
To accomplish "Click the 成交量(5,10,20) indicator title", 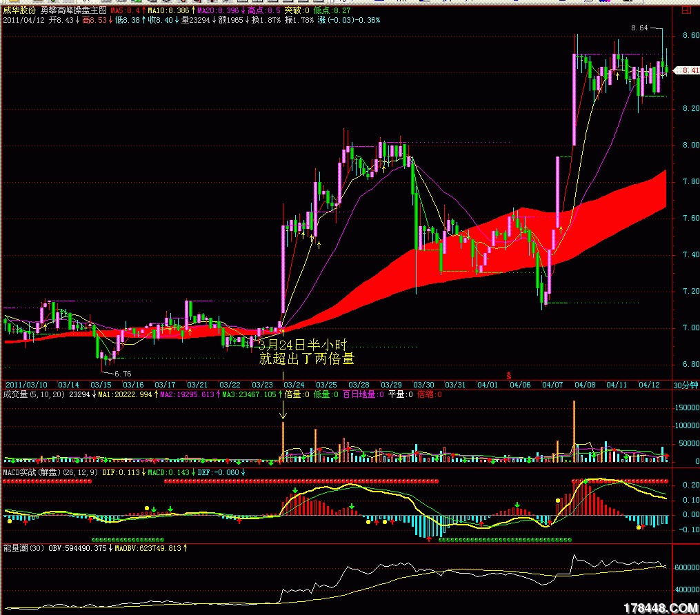I will pos(34,394).
